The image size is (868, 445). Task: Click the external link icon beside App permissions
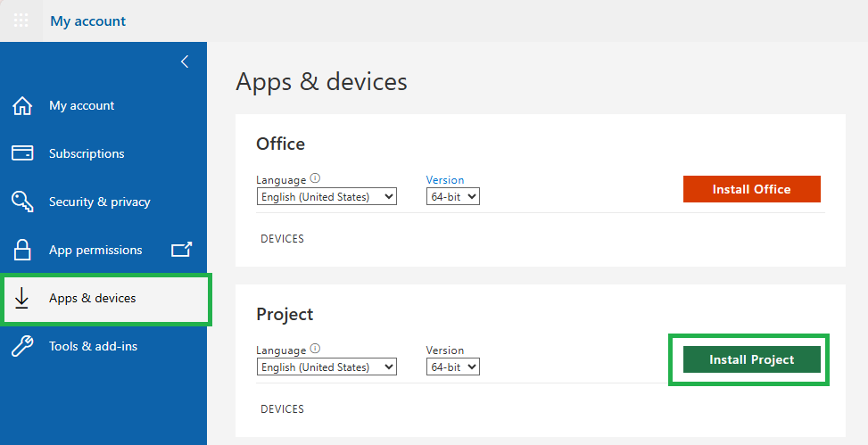[x=181, y=250]
